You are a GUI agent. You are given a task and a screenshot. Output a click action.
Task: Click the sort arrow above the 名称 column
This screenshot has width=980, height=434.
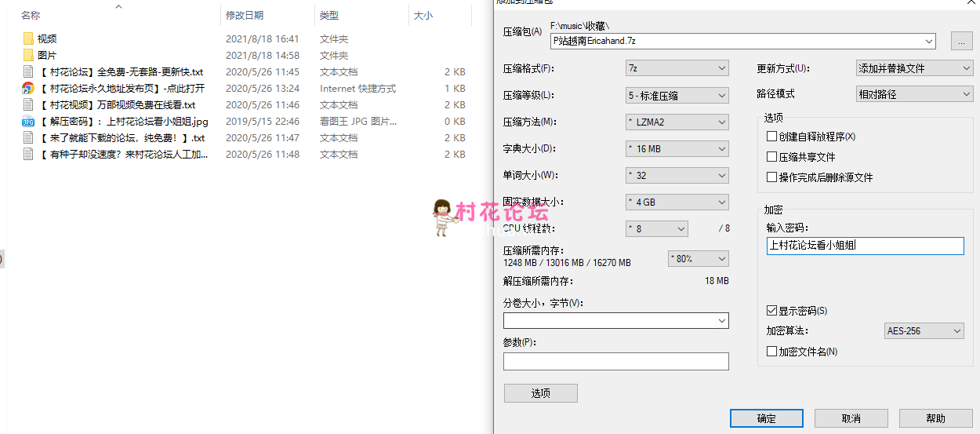pyautogui.click(x=118, y=6)
